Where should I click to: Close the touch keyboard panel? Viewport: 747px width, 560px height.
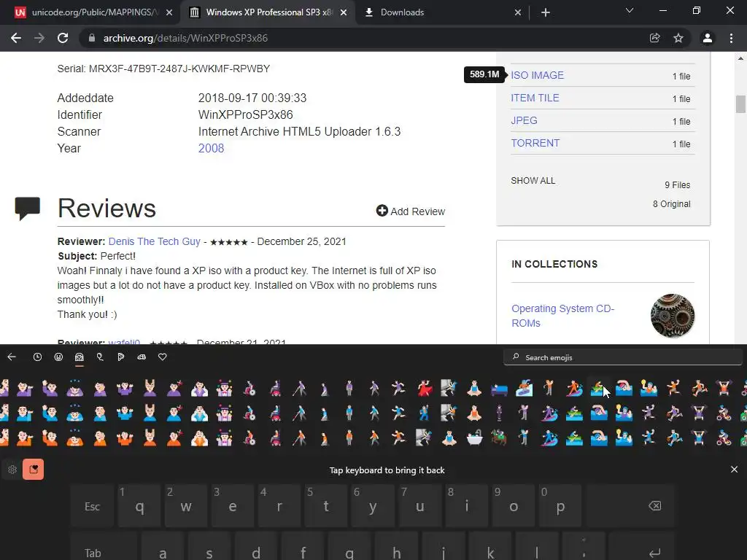click(734, 470)
